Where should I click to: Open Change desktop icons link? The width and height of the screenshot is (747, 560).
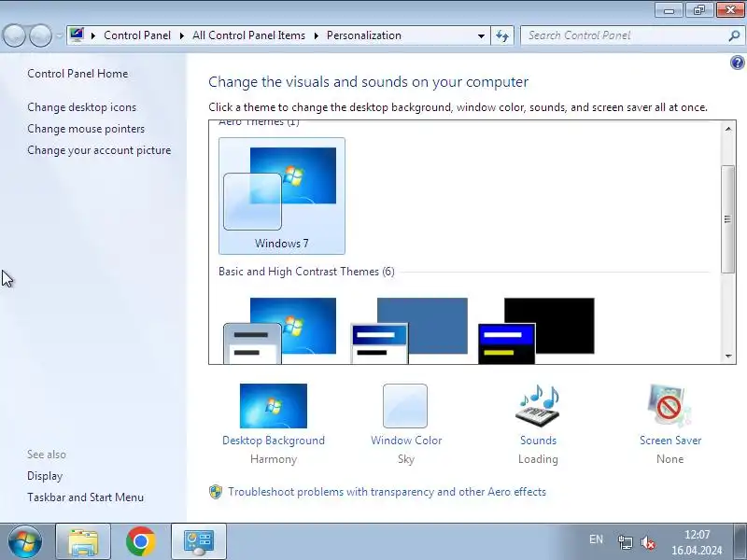tap(81, 107)
